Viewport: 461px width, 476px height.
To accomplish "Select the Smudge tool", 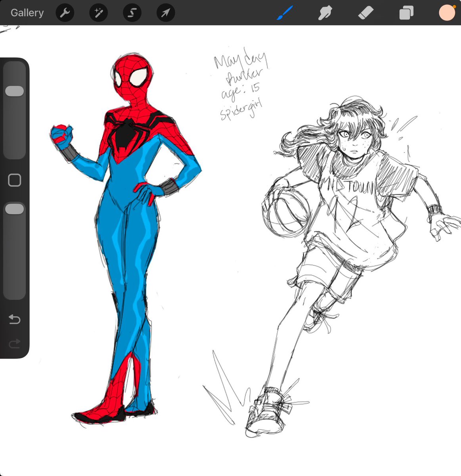I will (325, 13).
